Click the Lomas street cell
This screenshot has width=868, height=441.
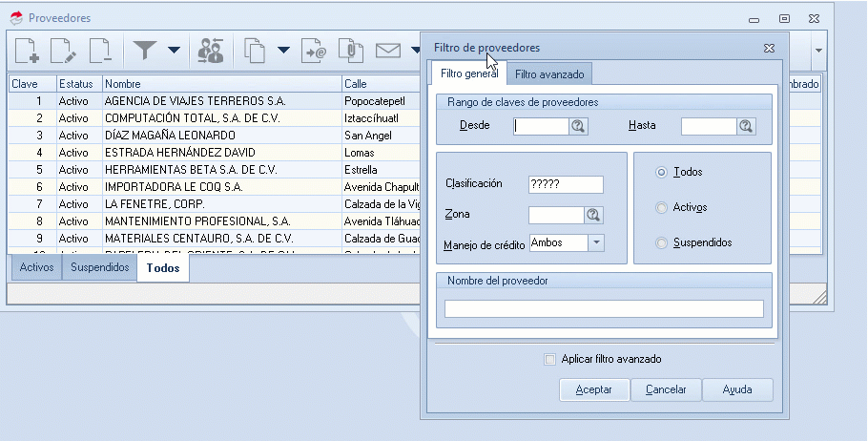point(381,153)
